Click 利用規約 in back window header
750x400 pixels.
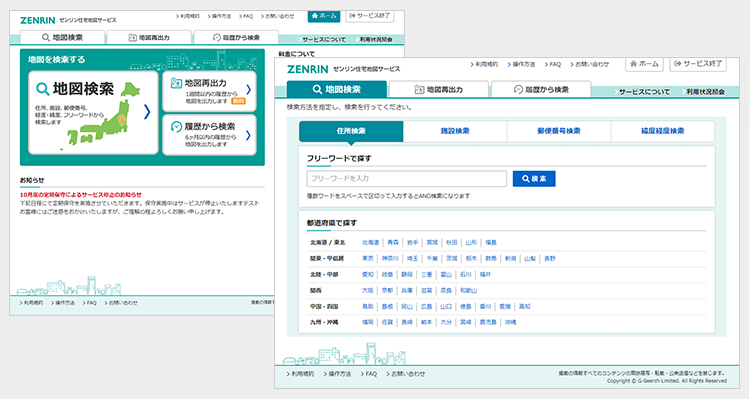point(188,16)
